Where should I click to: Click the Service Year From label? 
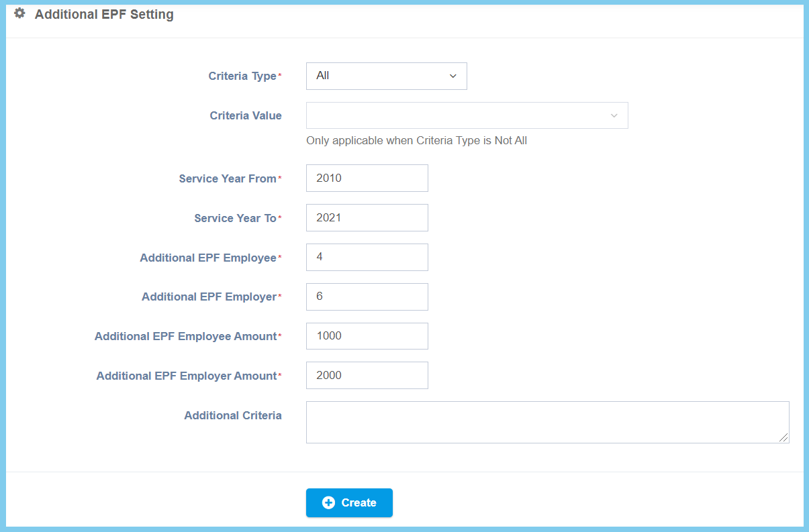(228, 179)
